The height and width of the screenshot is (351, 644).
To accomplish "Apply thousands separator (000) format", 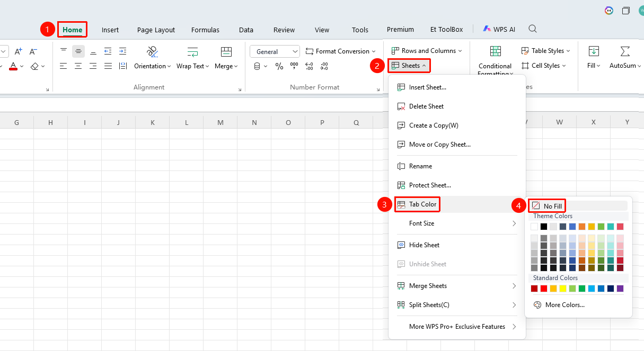I will 294,66.
